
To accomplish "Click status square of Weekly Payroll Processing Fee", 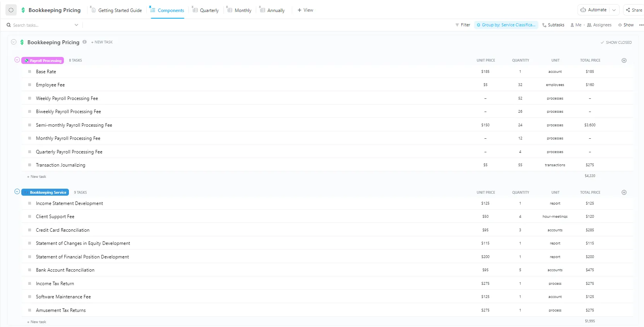I will point(29,98).
